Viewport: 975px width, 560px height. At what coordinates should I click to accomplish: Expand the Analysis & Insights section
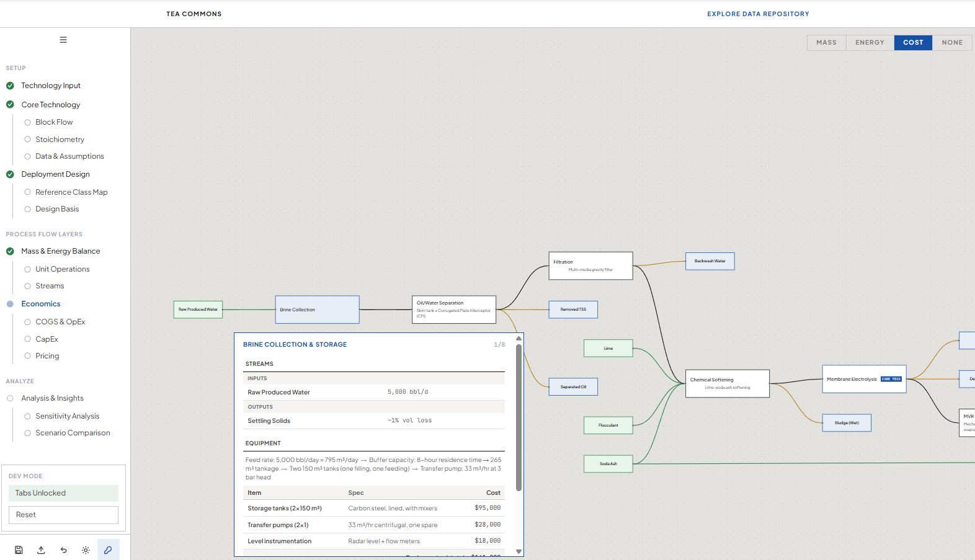point(52,398)
